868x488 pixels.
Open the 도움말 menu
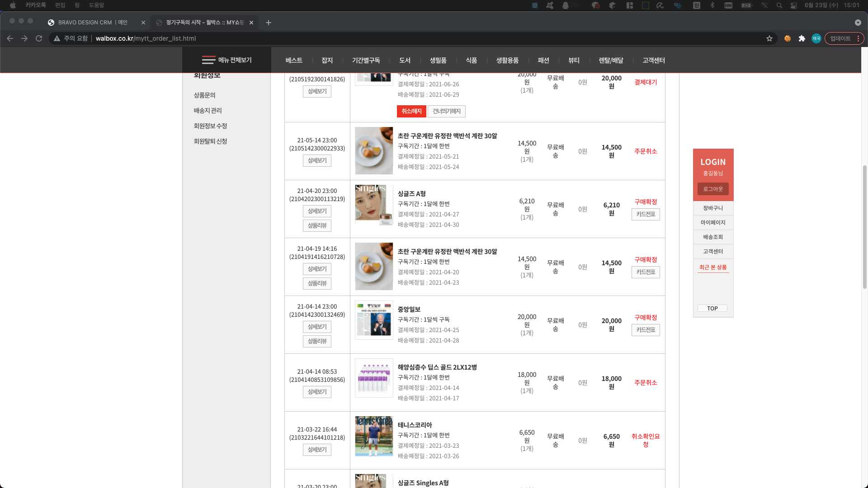[96, 5]
